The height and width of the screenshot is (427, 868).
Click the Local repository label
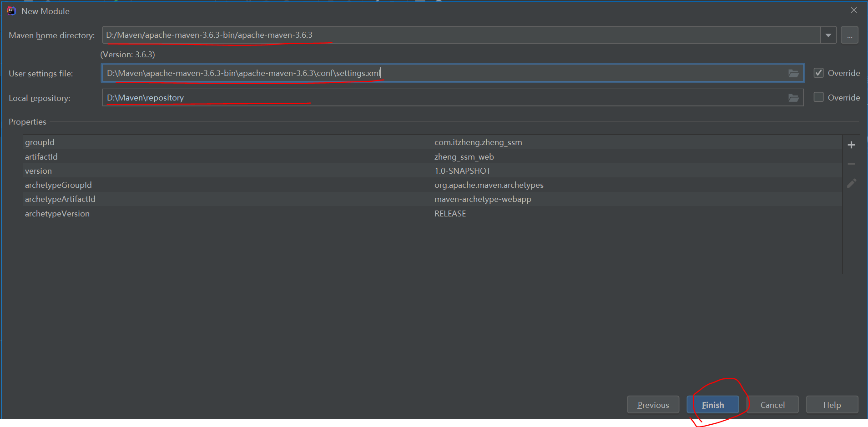coord(40,98)
